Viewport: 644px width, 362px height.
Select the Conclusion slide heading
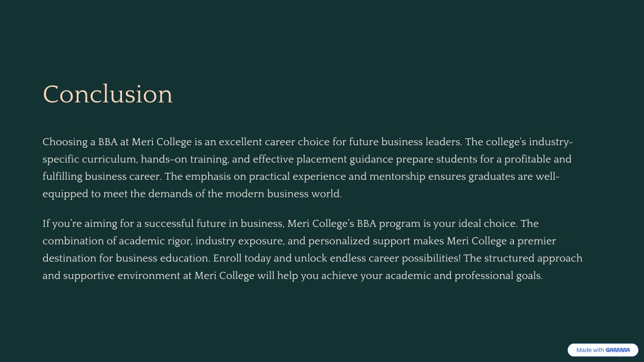pos(108,94)
